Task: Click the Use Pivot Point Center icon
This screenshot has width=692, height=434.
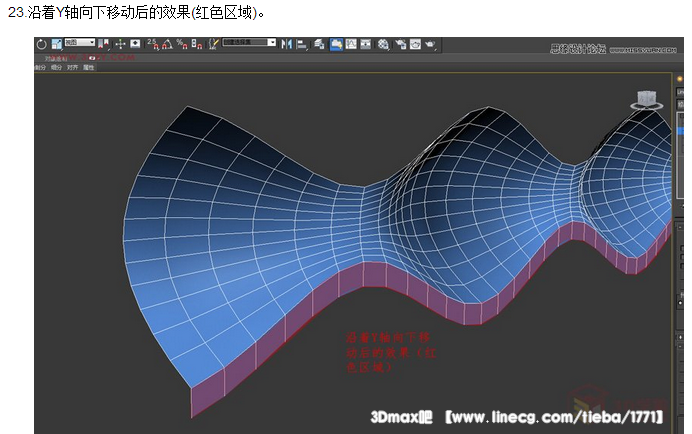Action: pos(104,44)
